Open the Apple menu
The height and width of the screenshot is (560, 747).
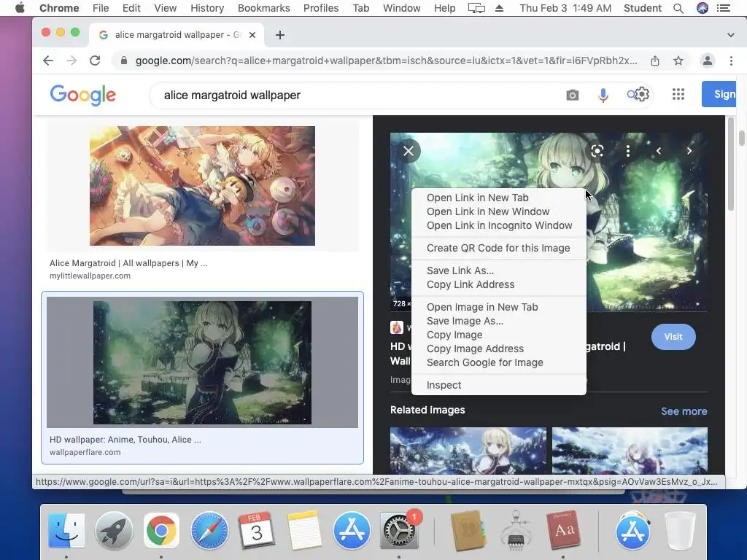pos(20,8)
